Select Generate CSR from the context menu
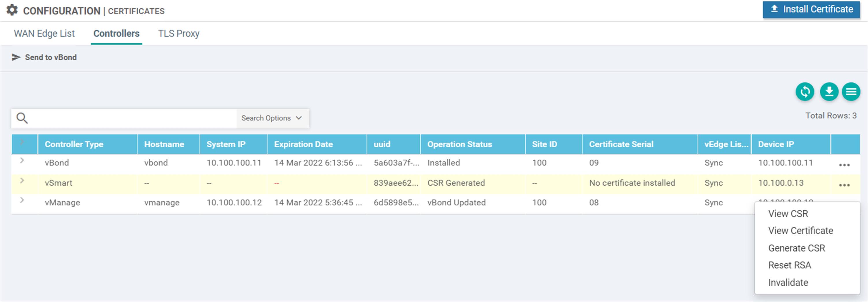The height and width of the screenshot is (302, 868). coord(797,248)
